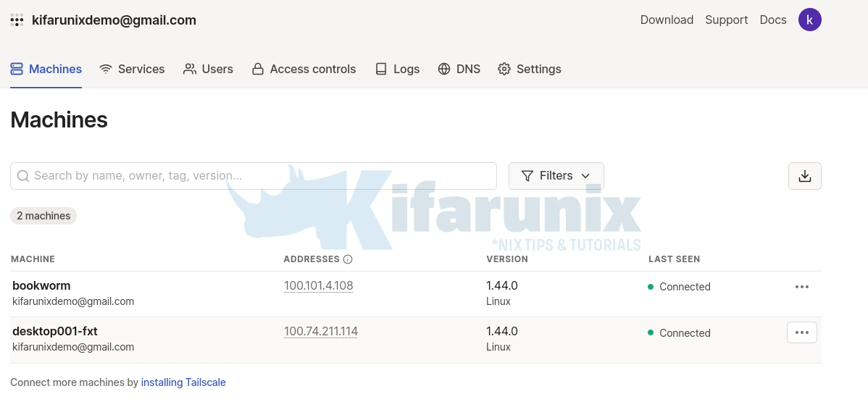Click the Download link in header
Screen dimensions: 868x415
667,20
